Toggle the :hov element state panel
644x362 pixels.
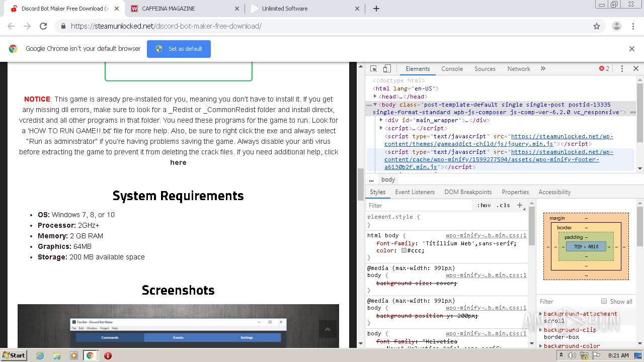click(484, 205)
